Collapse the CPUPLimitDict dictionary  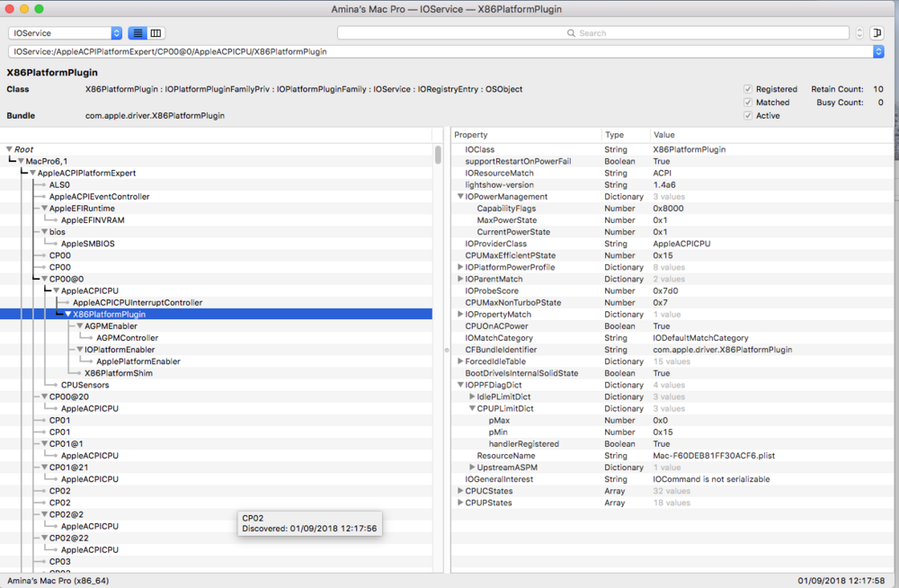pos(472,408)
